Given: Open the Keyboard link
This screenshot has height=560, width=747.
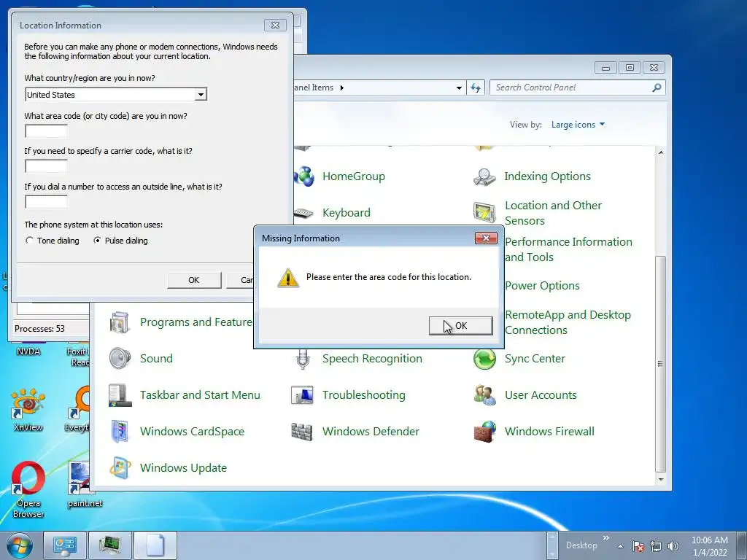Looking at the screenshot, I should point(347,212).
